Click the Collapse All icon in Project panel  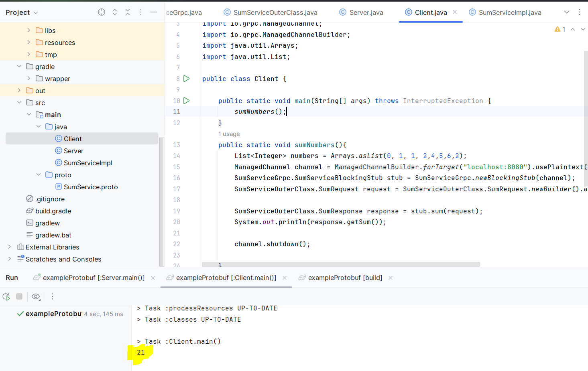(128, 12)
